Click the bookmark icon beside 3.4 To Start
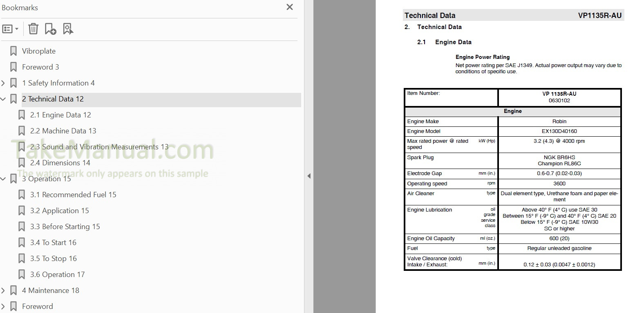Image resolution: width=644 pixels, height=313 pixels. (22, 243)
